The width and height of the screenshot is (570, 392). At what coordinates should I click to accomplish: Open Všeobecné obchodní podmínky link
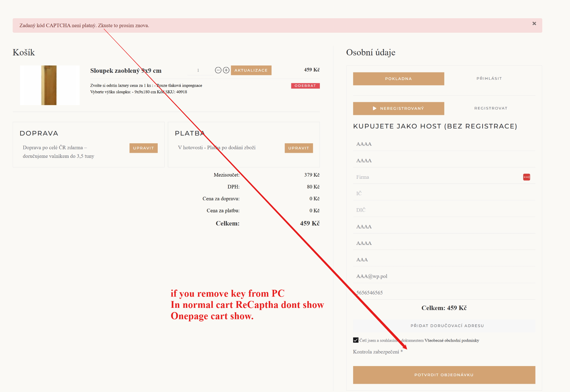click(x=452, y=340)
